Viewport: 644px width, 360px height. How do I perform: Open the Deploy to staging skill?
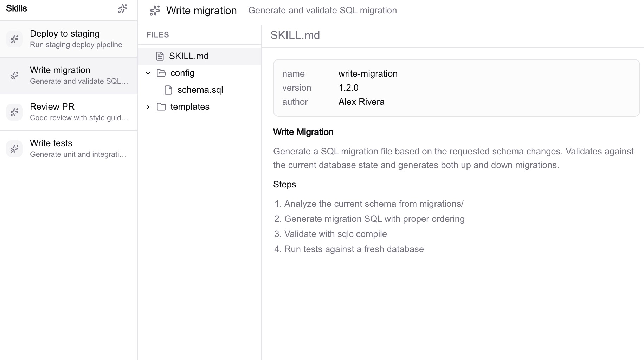point(69,39)
